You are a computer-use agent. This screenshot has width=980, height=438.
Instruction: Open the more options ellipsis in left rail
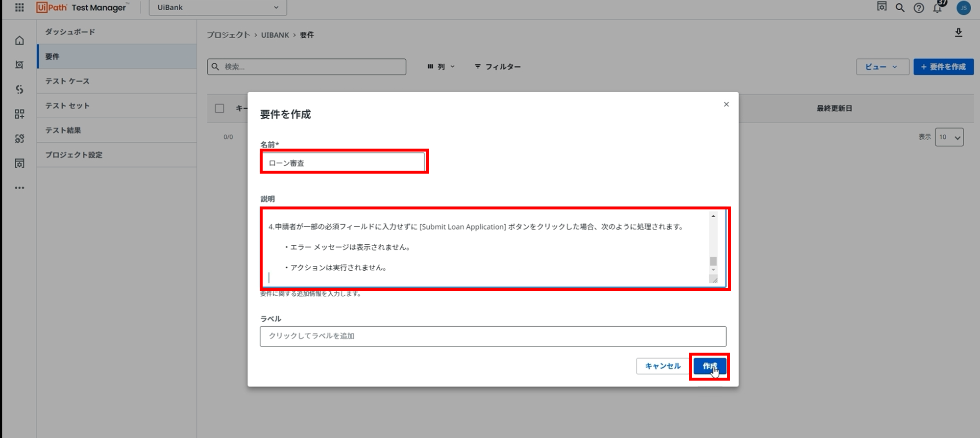[20, 188]
